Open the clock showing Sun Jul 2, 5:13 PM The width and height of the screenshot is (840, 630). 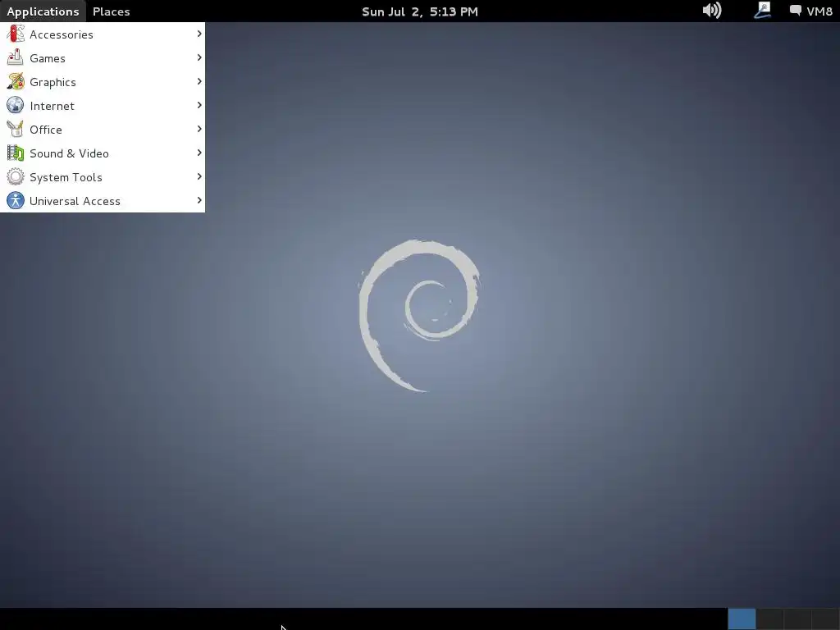[x=419, y=11]
